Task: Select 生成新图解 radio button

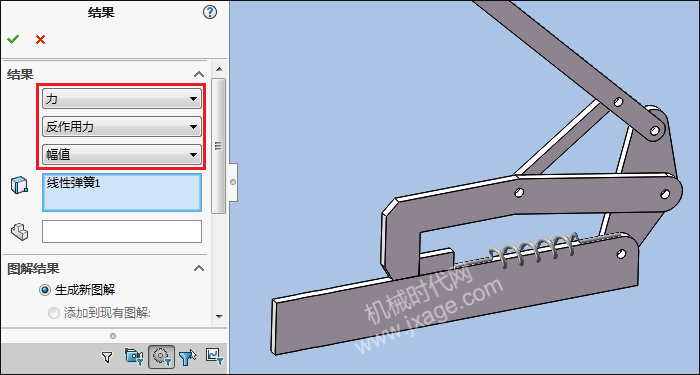Action: pyautogui.click(x=45, y=290)
